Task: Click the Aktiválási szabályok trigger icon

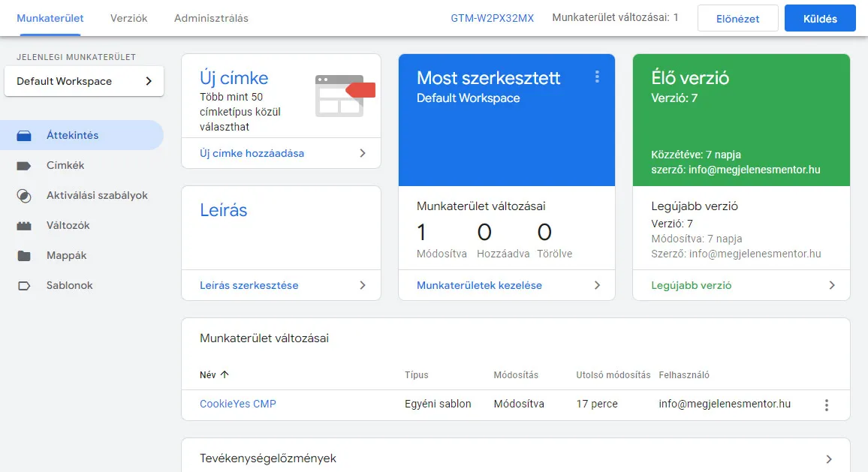Action: (24, 196)
